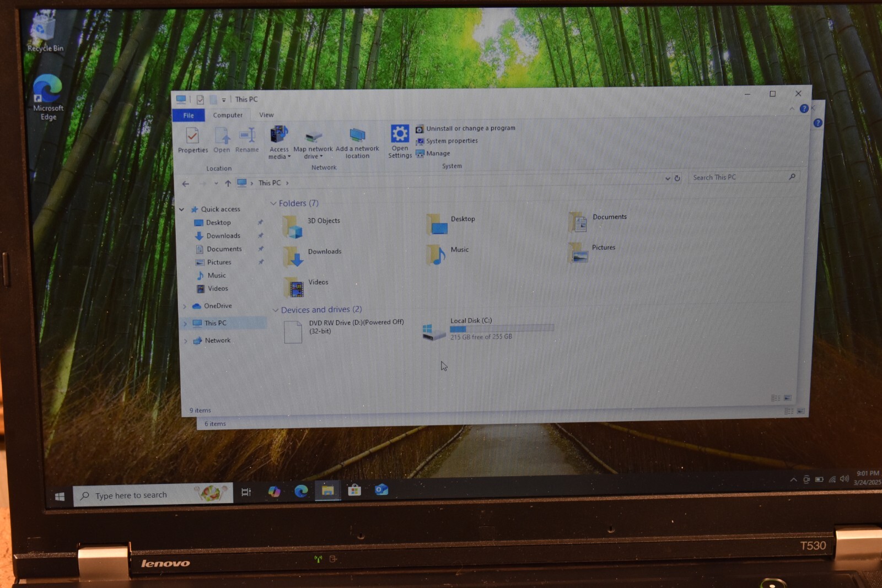The image size is (882, 588).
Task: Open Microsoft Store from the taskbar
Action: (x=354, y=489)
